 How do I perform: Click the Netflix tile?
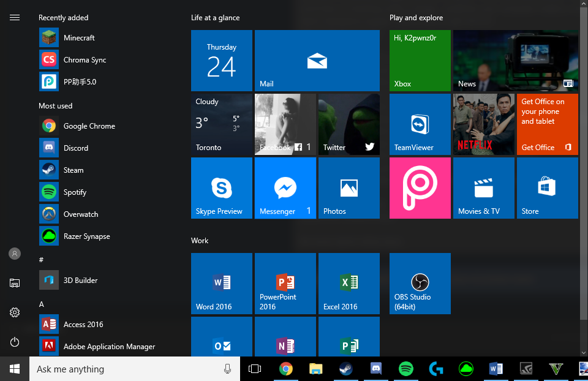point(483,124)
